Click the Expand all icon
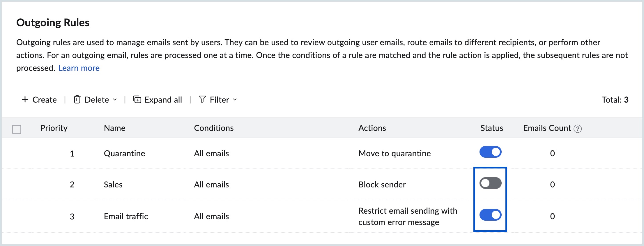Viewport: 644px width, 246px height. [x=137, y=100]
